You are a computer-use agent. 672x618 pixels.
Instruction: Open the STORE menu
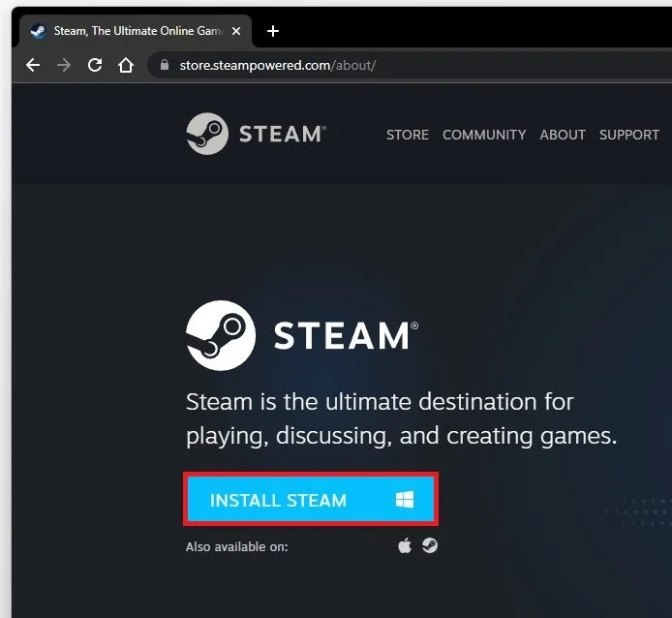[x=408, y=135]
